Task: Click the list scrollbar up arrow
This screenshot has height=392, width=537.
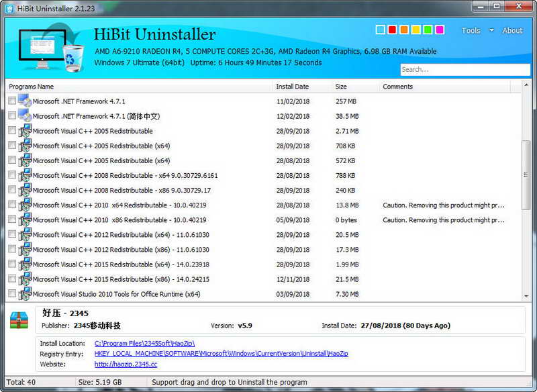Action: tap(526, 85)
